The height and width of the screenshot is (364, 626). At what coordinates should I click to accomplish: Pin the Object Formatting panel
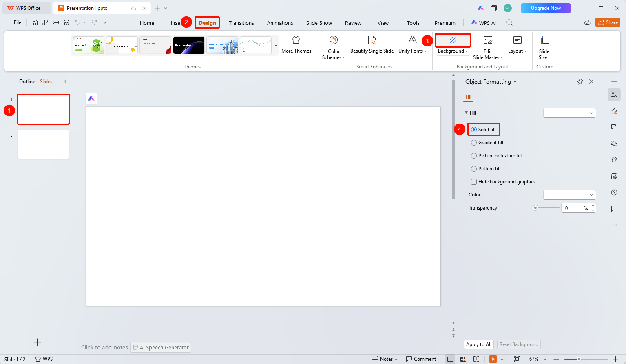point(580,82)
